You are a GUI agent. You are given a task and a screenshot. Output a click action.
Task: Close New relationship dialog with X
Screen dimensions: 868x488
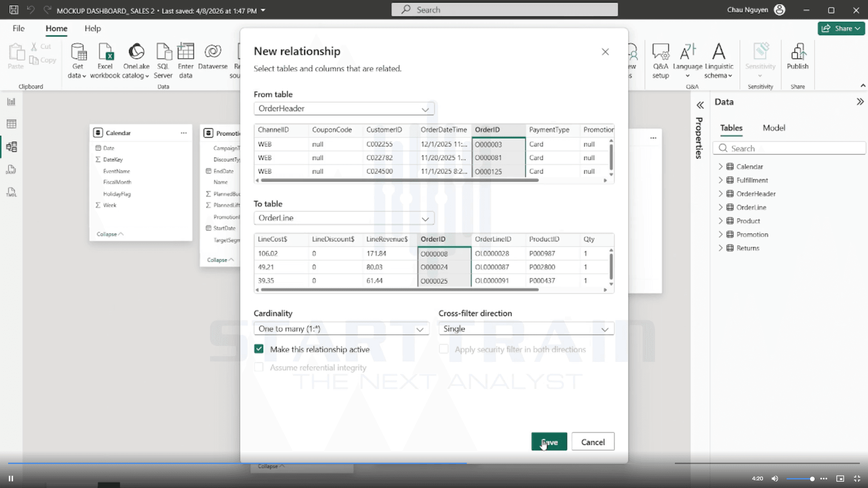[605, 52]
